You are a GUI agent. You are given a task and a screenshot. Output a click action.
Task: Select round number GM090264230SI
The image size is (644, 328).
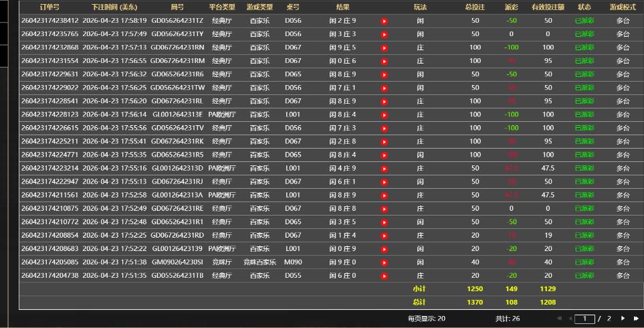tap(177, 262)
